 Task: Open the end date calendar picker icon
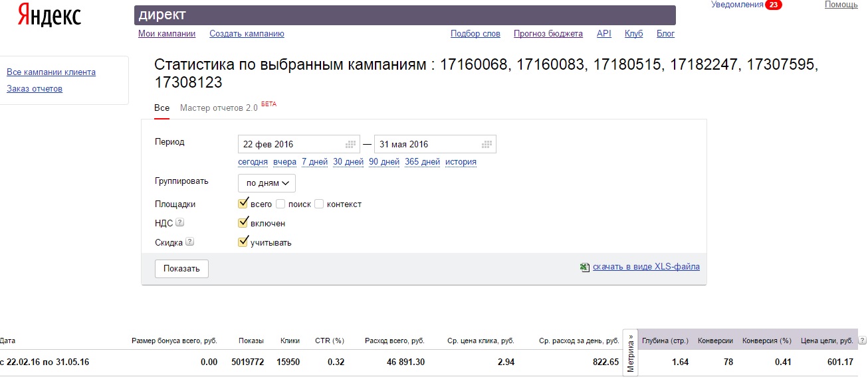pyautogui.click(x=487, y=144)
